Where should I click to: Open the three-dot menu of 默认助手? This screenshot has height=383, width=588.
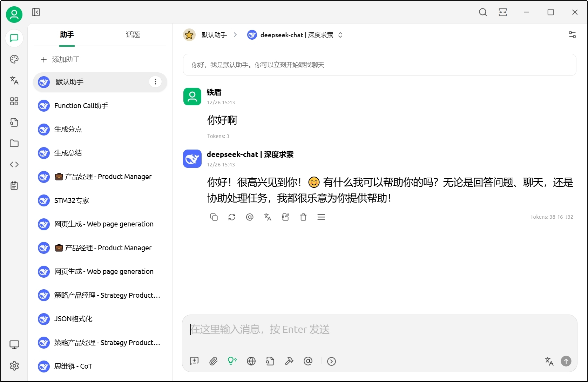click(155, 82)
